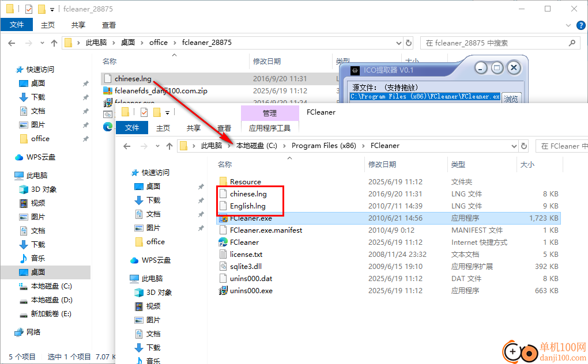
Task: Open recent locations dropdown in the fcleaner_28875 window
Action: click(x=42, y=43)
